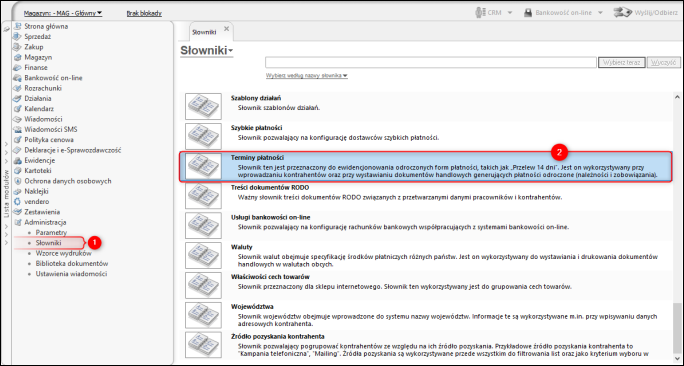Open the Kartoteki module icon

(17, 171)
